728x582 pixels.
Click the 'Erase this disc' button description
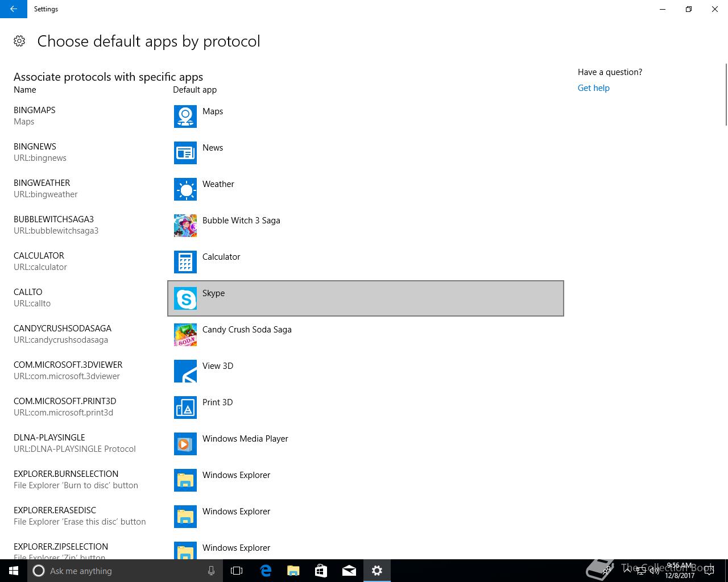pos(80,522)
